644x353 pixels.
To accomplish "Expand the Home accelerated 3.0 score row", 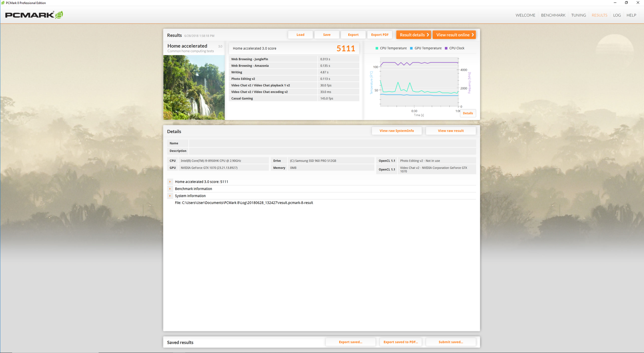I will click(x=170, y=182).
